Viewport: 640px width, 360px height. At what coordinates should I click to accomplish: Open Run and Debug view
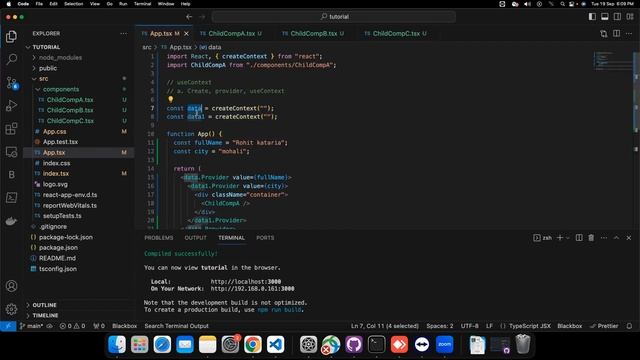[x=11, y=106]
